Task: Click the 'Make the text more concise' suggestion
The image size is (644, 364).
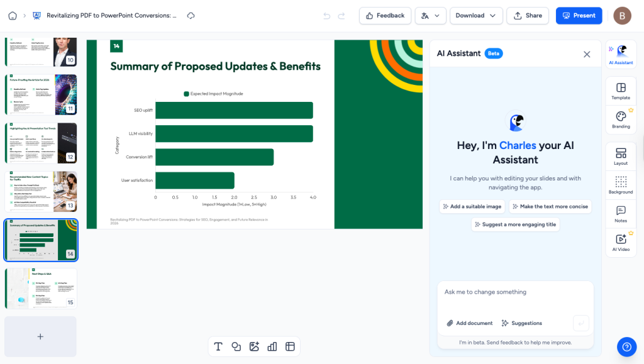Action: pyautogui.click(x=550, y=207)
